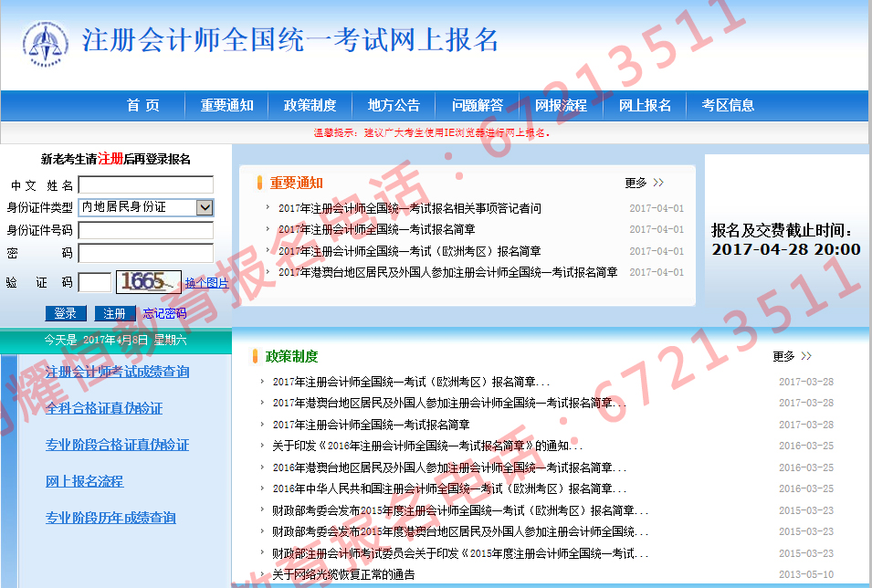Open the 网上报名流程 sidebar link

pos(84,481)
